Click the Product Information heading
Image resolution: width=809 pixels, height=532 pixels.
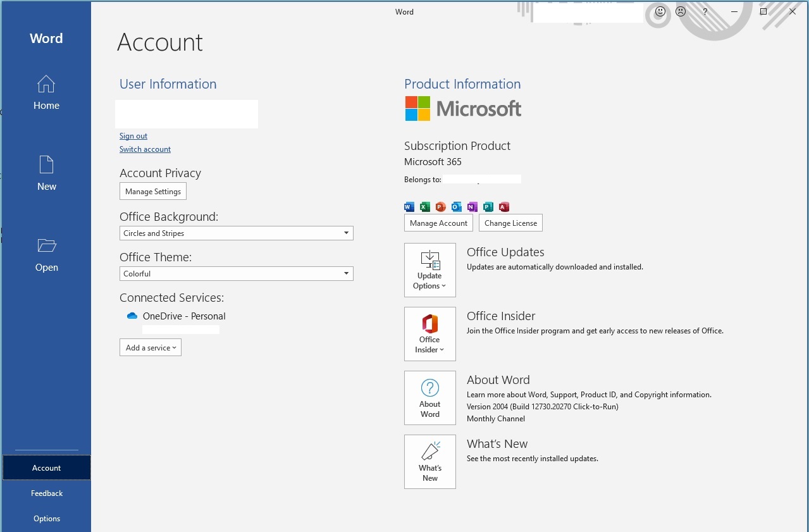[462, 84]
